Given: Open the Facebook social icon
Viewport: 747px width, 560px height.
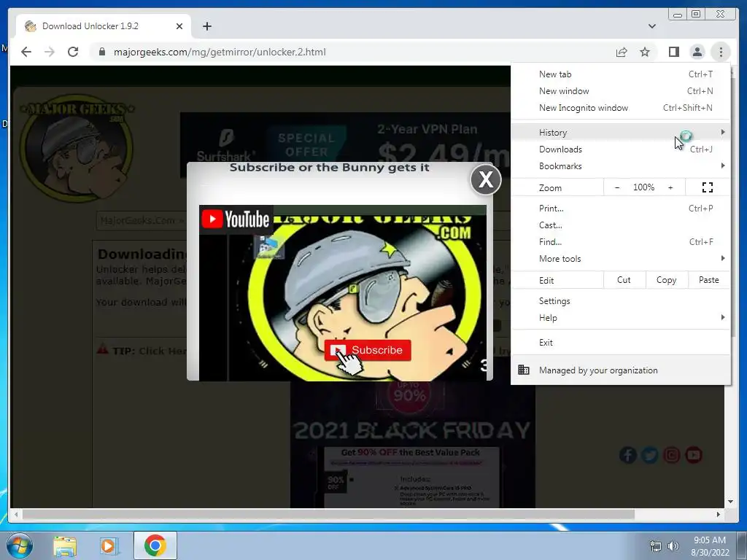Looking at the screenshot, I should (x=628, y=455).
